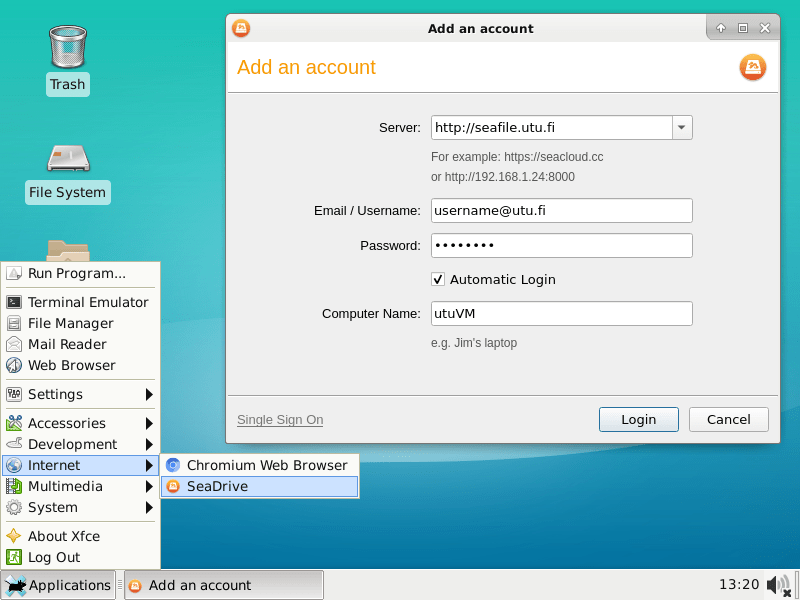Expand the System submenu arrow
800x600 pixels.
click(149, 507)
